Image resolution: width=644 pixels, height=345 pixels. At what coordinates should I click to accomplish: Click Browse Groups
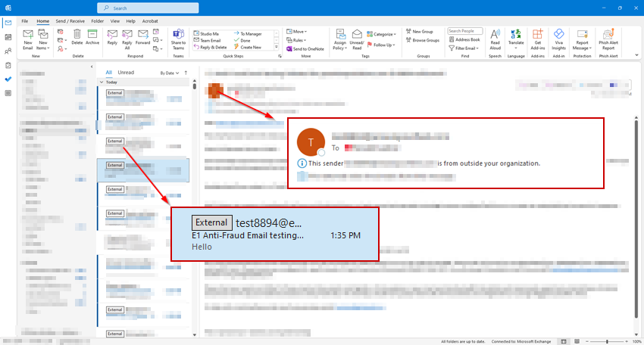(423, 40)
